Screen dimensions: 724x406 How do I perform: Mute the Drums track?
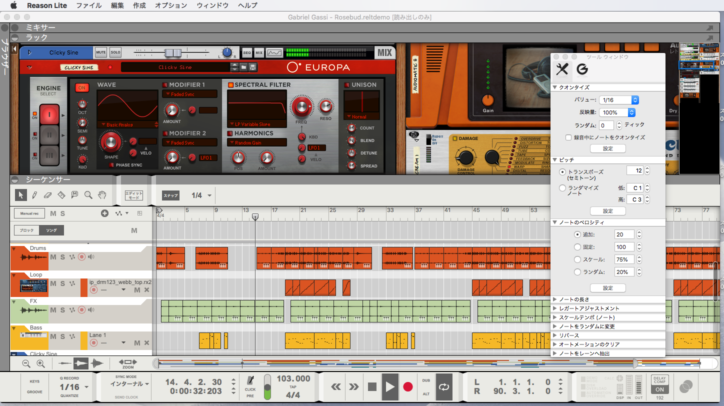pyautogui.click(x=53, y=257)
